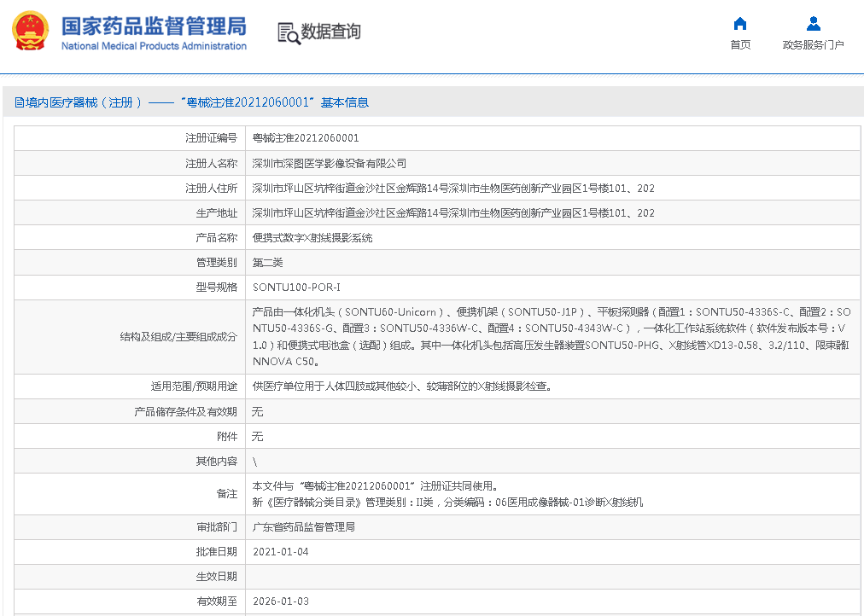
Task: Select the 数据查询 heading text
Action: point(330,32)
